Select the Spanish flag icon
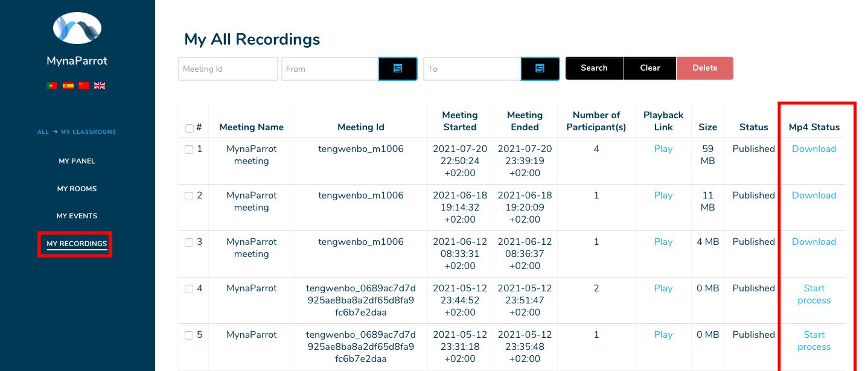This screenshot has height=371, width=868. click(x=68, y=86)
